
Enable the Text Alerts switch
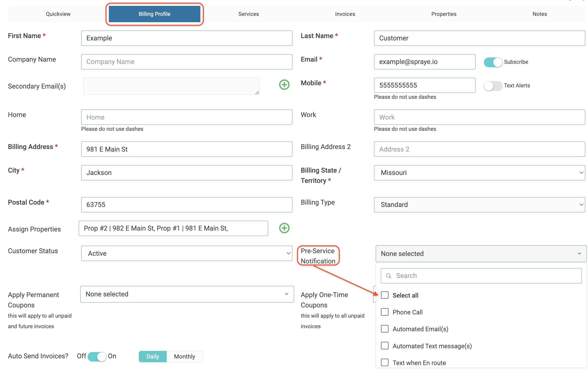pyautogui.click(x=493, y=86)
